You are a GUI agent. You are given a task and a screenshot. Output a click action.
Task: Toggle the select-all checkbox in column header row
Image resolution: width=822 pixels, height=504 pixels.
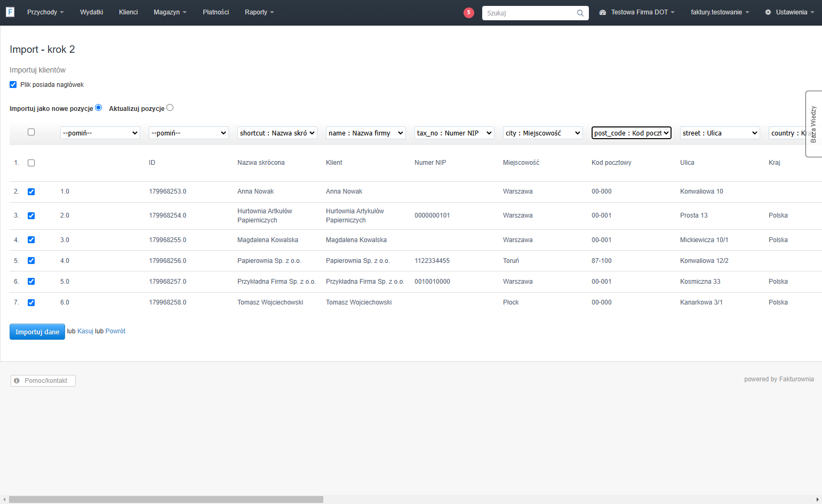click(31, 132)
